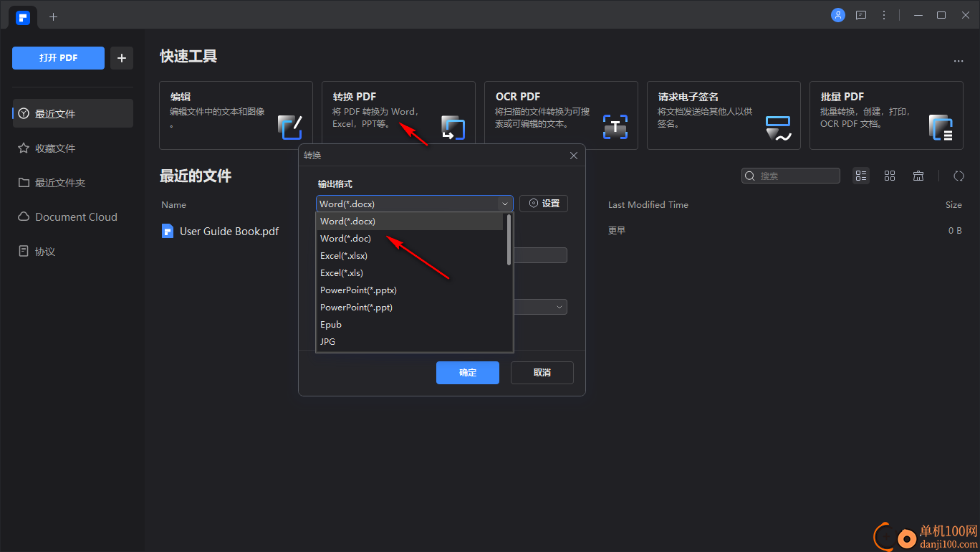Choose JPG output format

410,342
